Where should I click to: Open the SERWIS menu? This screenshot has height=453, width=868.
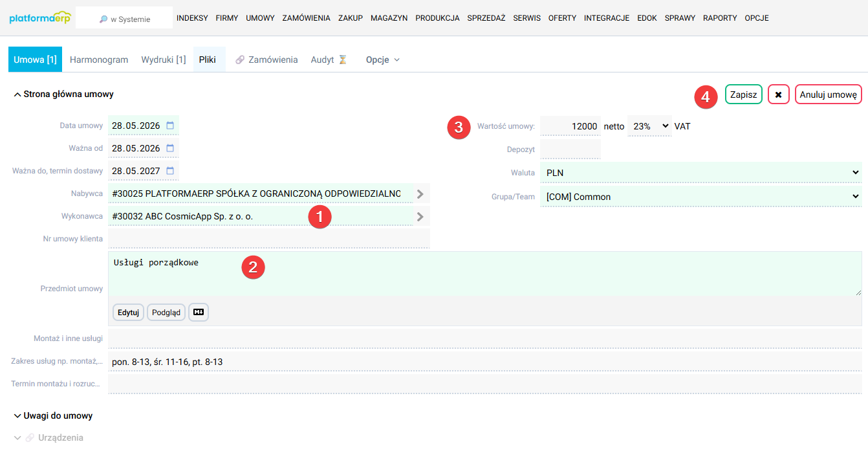(x=527, y=18)
